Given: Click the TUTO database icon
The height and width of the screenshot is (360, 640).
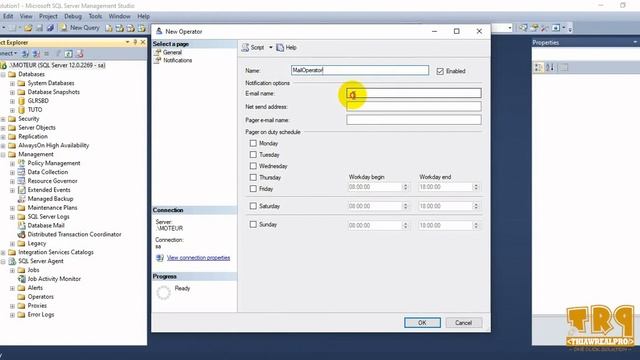Looking at the screenshot, I should click(x=22, y=110).
